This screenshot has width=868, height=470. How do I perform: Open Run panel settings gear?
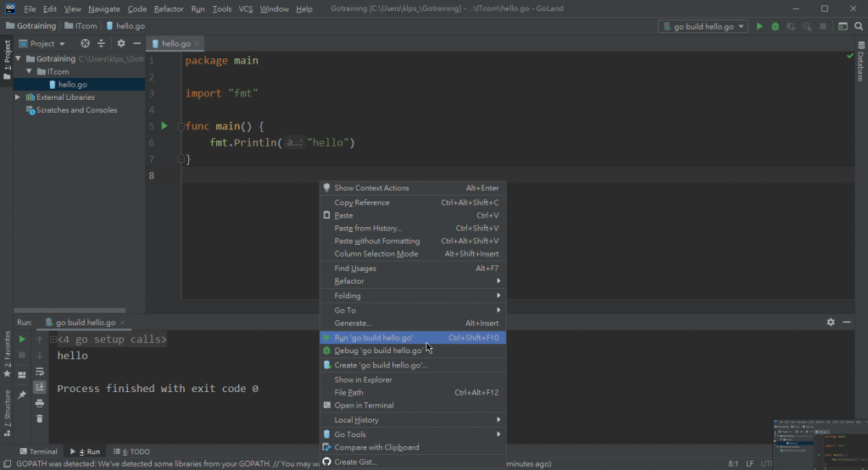click(x=831, y=322)
